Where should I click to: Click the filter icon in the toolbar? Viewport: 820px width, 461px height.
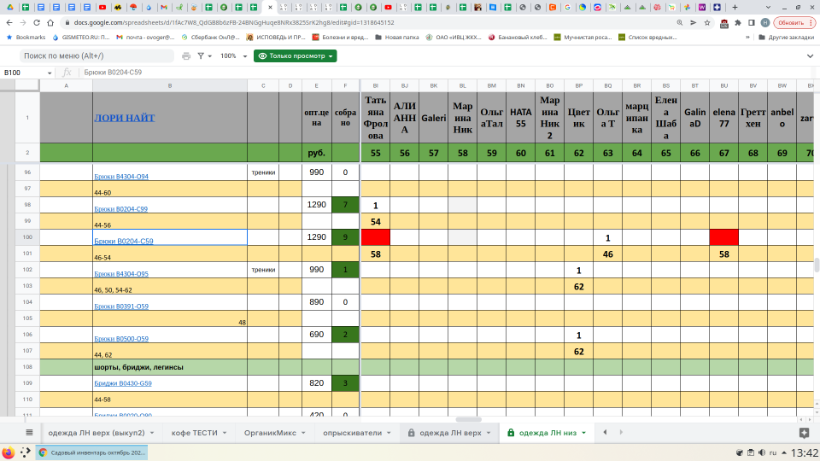(x=205, y=56)
